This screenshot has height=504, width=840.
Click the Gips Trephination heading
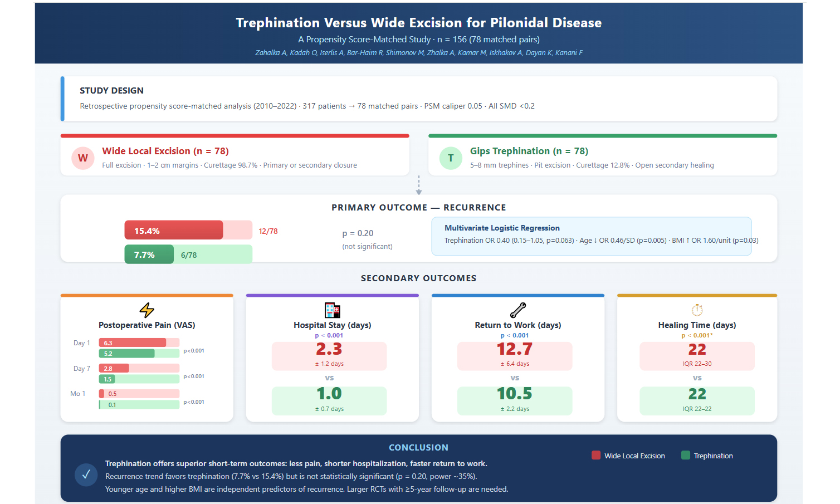pyautogui.click(x=529, y=151)
